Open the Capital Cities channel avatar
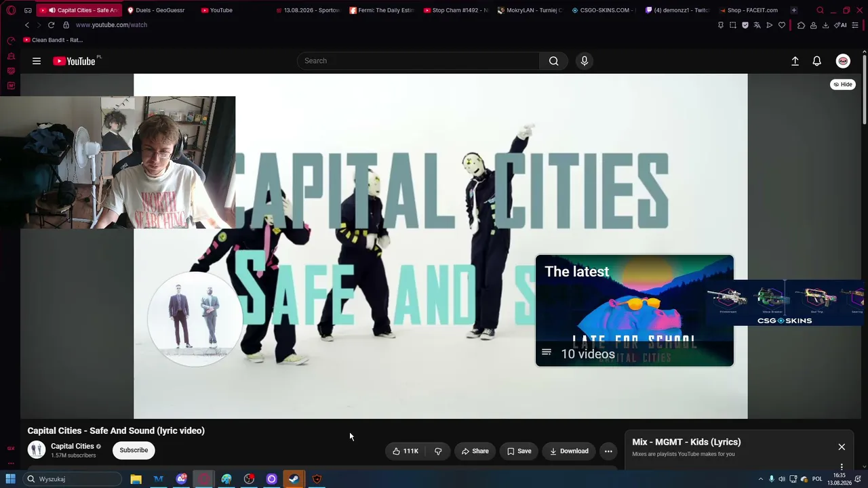This screenshot has width=868, height=488. point(37,449)
